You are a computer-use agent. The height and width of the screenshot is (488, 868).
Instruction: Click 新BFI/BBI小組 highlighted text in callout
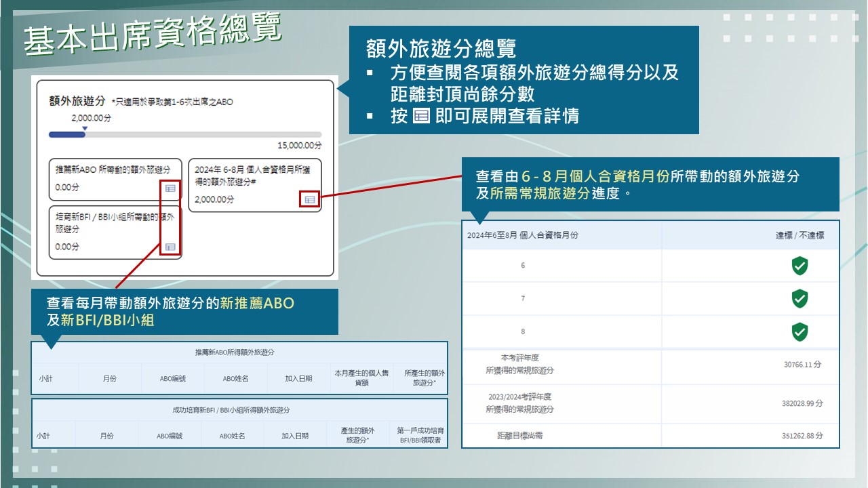[x=108, y=319]
